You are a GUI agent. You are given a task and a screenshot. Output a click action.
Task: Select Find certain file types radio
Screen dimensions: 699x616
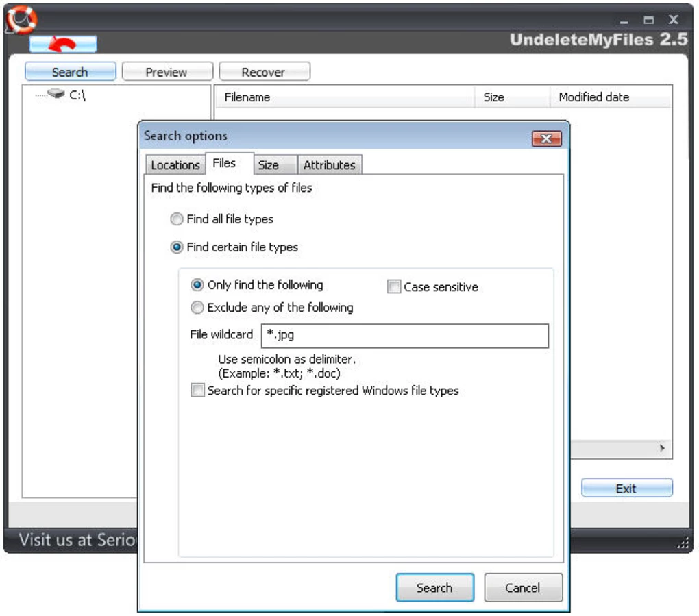pos(177,247)
